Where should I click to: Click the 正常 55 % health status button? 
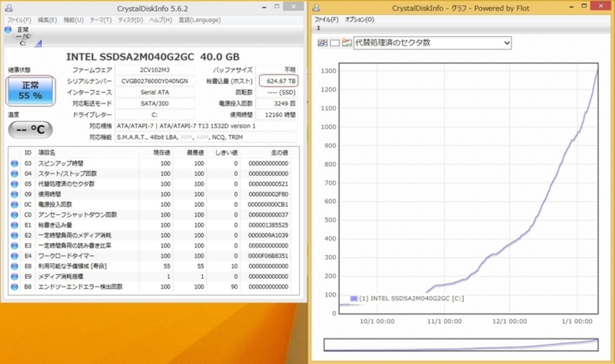(30, 91)
